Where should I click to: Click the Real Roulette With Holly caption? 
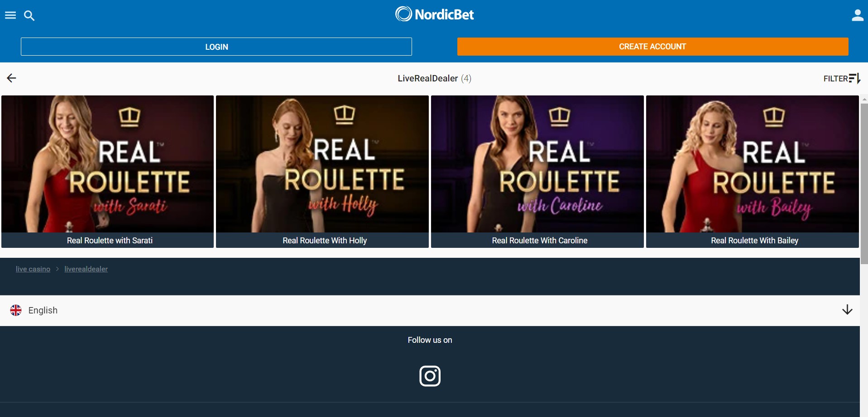(x=325, y=241)
